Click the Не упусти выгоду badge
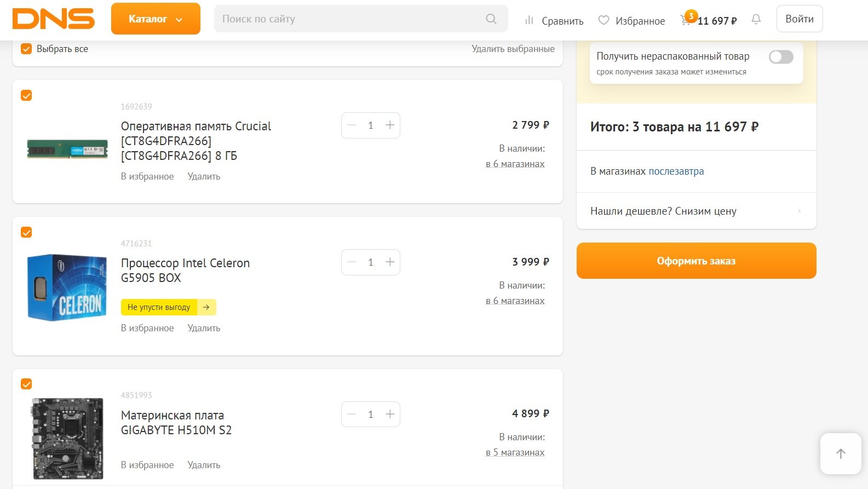The image size is (868, 489). pyautogui.click(x=169, y=307)
